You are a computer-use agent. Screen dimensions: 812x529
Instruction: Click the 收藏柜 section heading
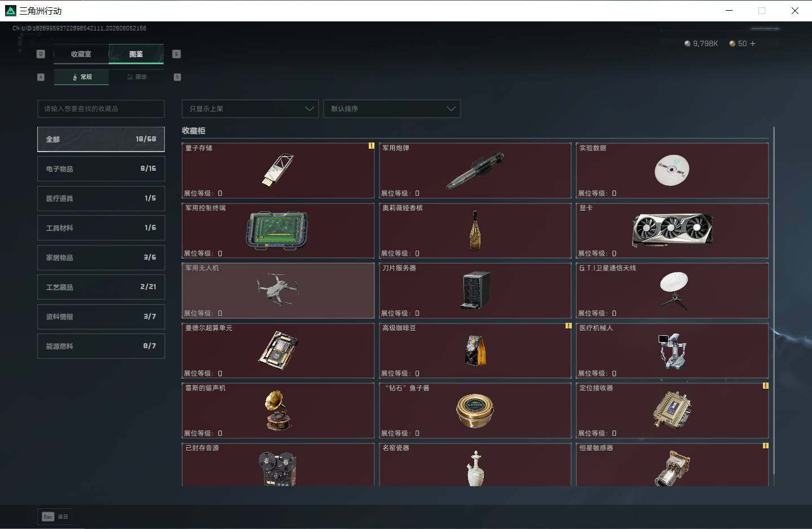193,131
